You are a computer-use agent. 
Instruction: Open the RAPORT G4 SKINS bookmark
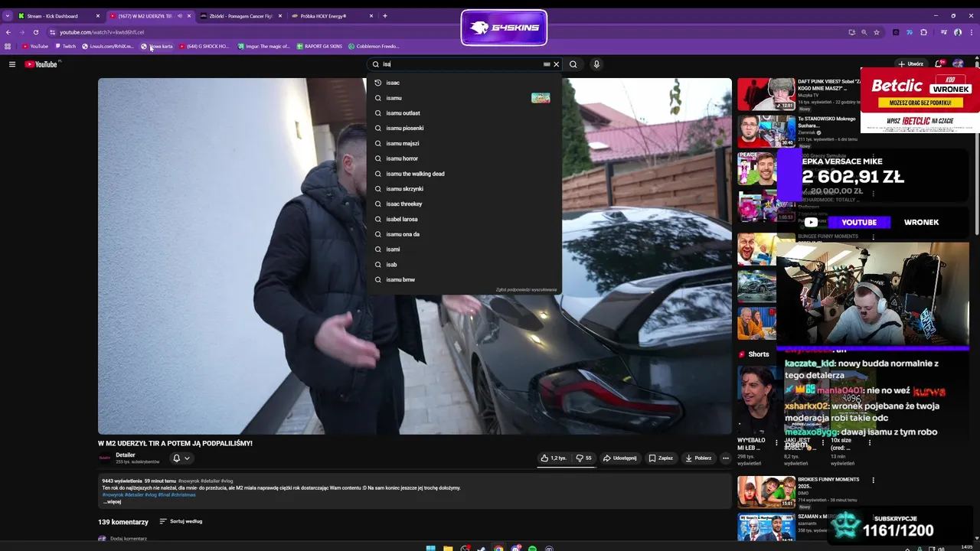[318, 47]
